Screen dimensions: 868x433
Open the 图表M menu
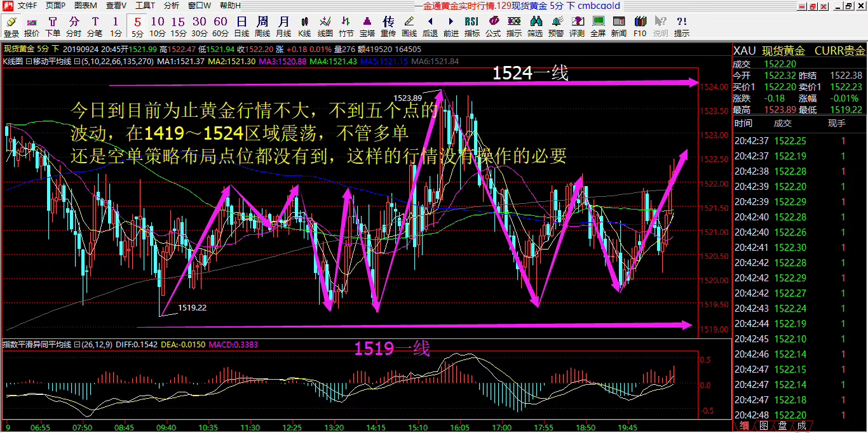[x=85, y=5]
